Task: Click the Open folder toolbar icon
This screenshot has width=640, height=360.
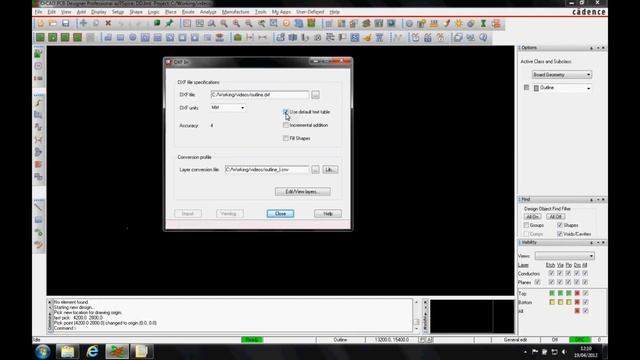Action: [x=53, y=24]
